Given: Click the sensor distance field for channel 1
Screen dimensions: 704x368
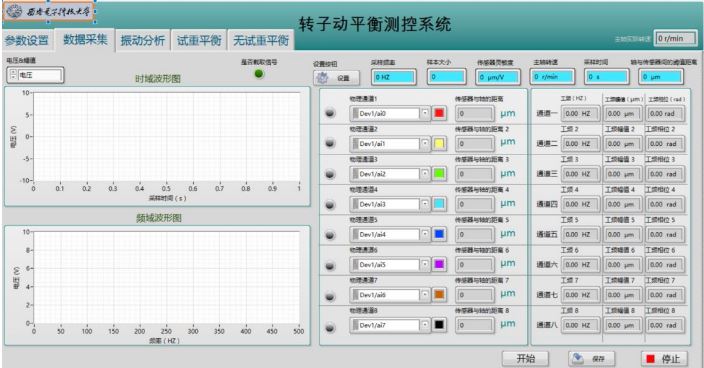Looking at the screenshot, I should [x=475, y=114].
